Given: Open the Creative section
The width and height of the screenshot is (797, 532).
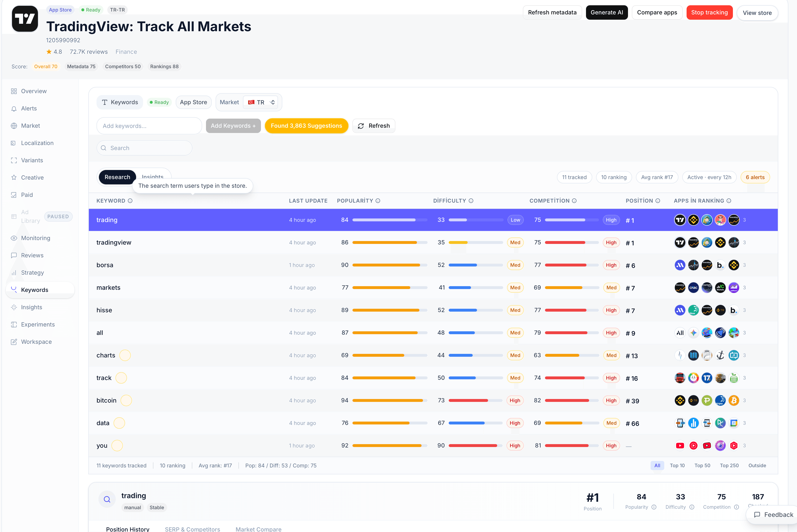Looking at the screenshot, I should click(x=32, y=178).
